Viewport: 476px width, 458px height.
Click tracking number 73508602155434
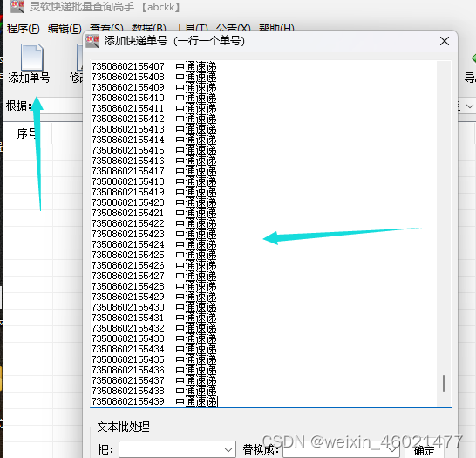pos(128,349)
